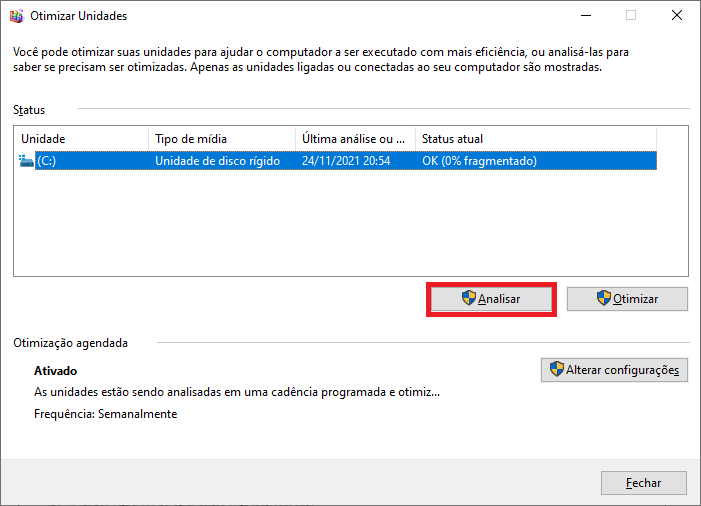This screenshot has height=506, width=701.
Task: Open Alterar configurações
Action: point(614,370)
